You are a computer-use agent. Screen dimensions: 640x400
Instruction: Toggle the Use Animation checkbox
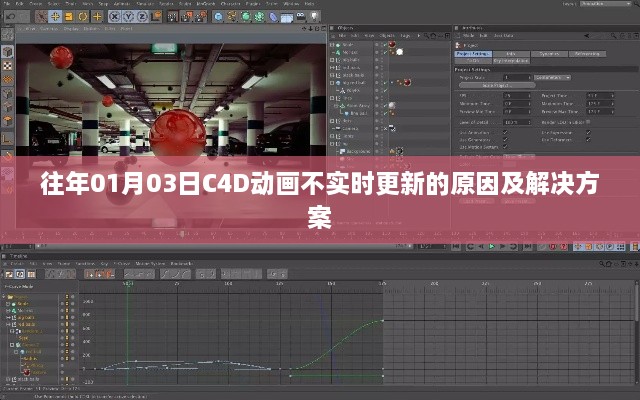(x=505, y=132)
